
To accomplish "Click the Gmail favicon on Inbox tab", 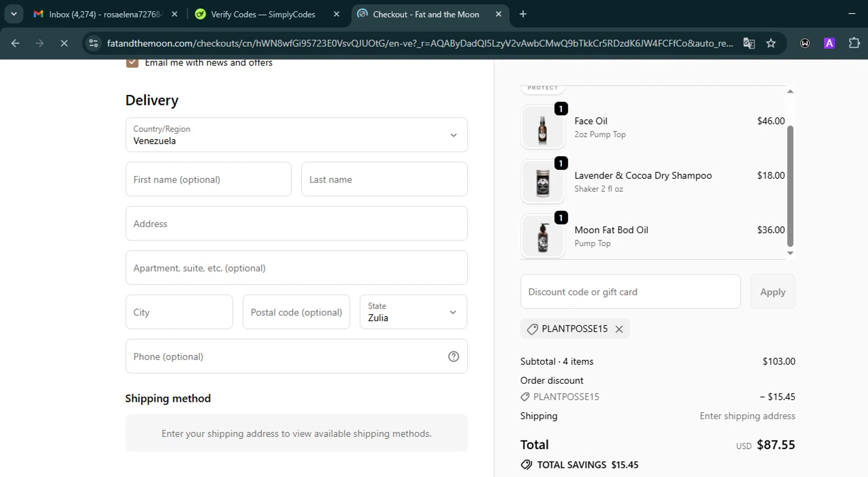I will coord(38,14).
